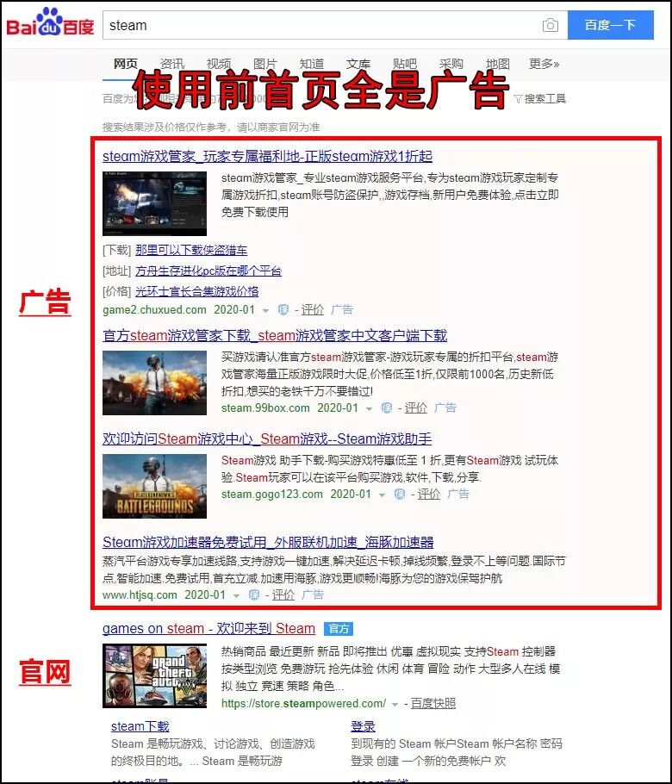Click shield icon beside steam.gogo123.com

click(x=400, y=495)
